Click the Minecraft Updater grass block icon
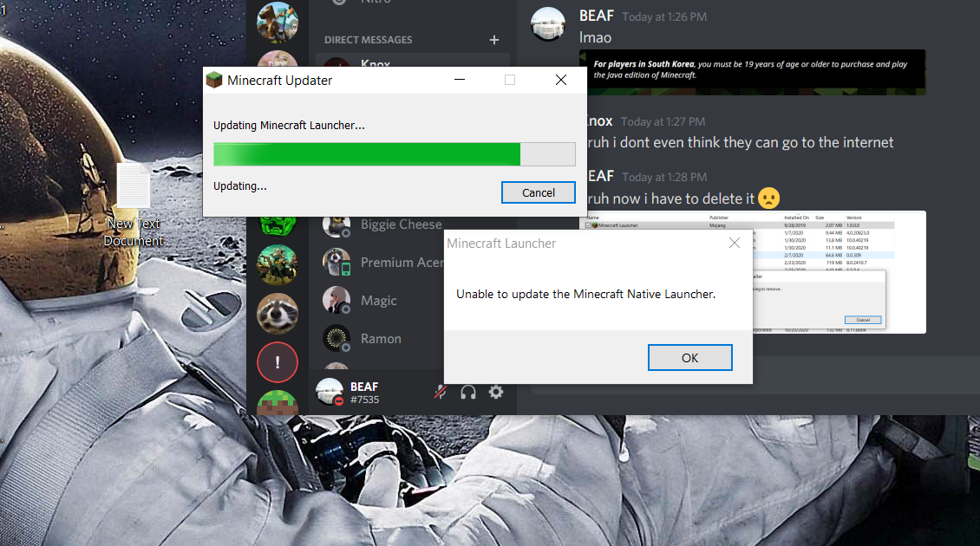The width and height of the screenshot is (980, 546). coord(214,80)
